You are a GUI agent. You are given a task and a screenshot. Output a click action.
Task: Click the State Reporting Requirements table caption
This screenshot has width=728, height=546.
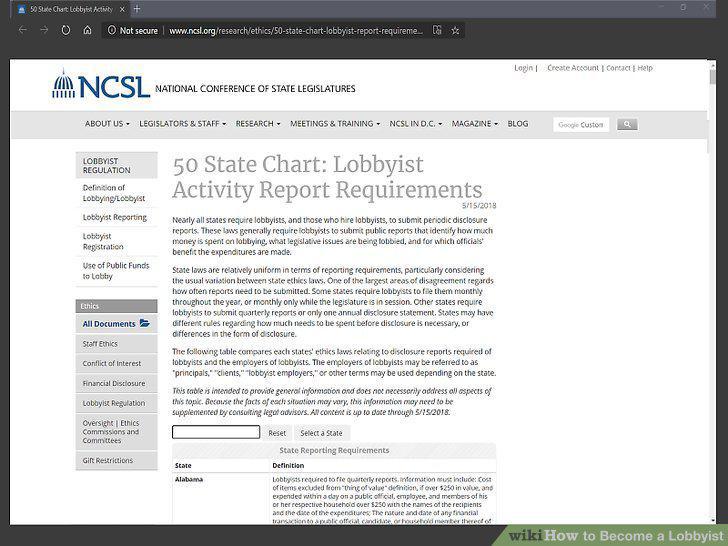tap(334, 450)
